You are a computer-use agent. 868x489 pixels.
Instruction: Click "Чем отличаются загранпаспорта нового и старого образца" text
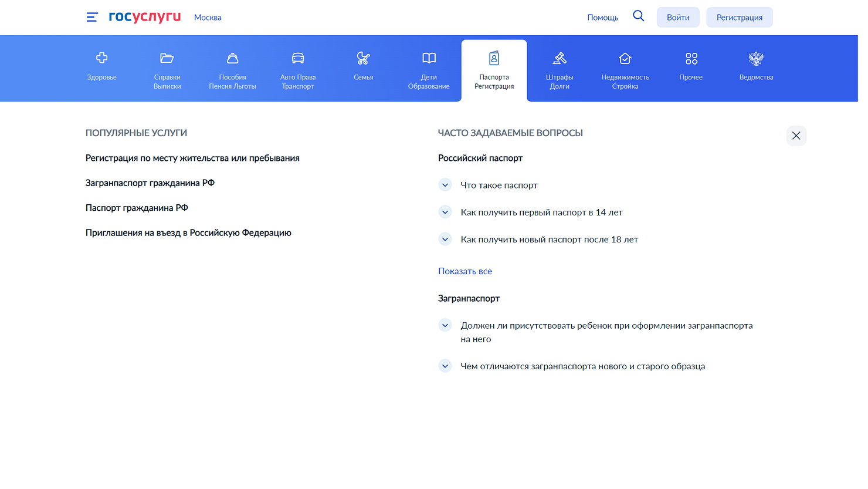(583, 366)
